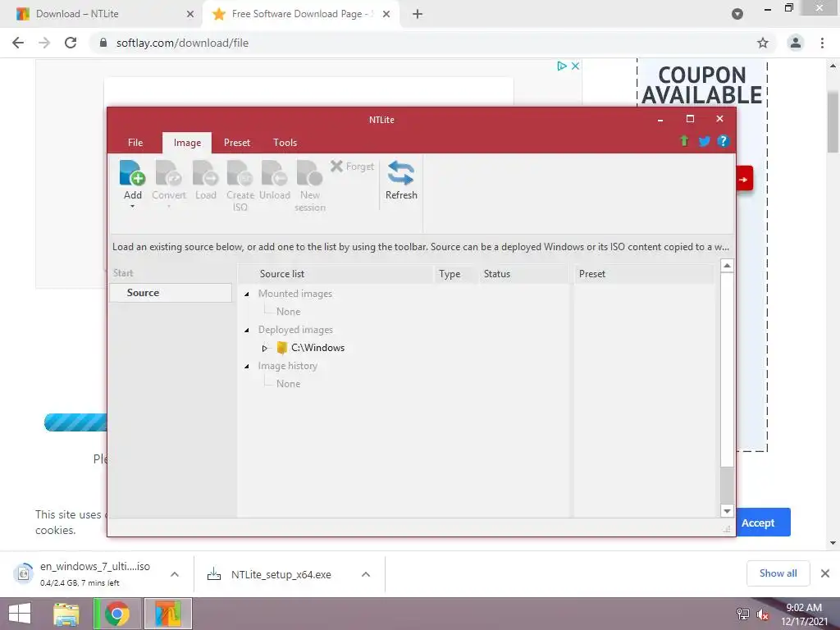
Task: Click the Unload toolbar icon
Action: [275, 174]
